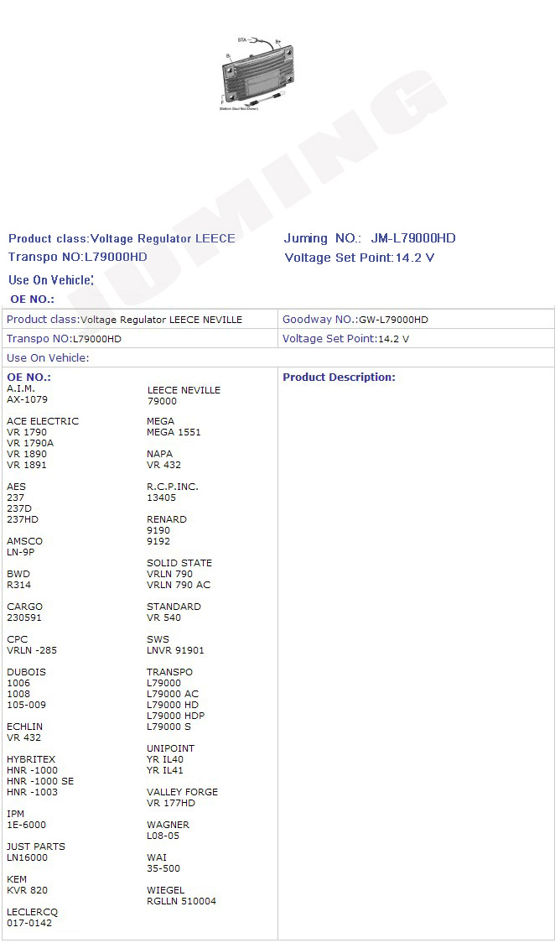Select part number 'VR 1891'
The image size is (560, 943).
pos(27,465)
